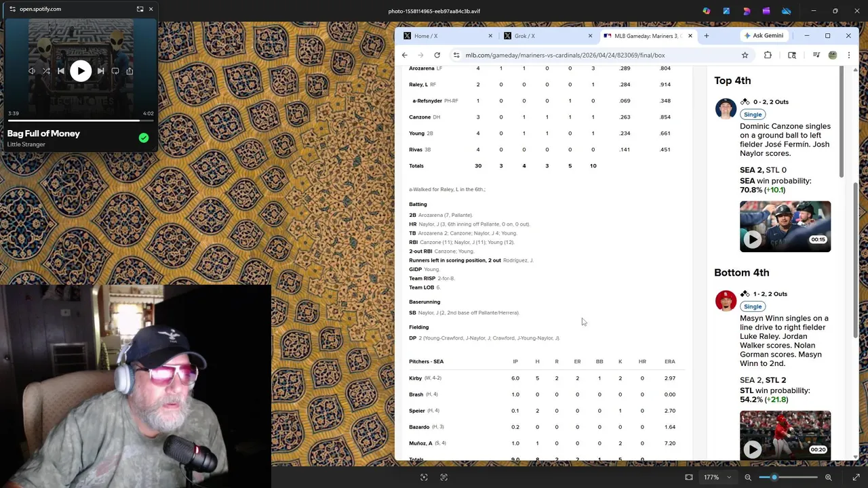Click the artist name Little Stranger

[x=26, y=144]
